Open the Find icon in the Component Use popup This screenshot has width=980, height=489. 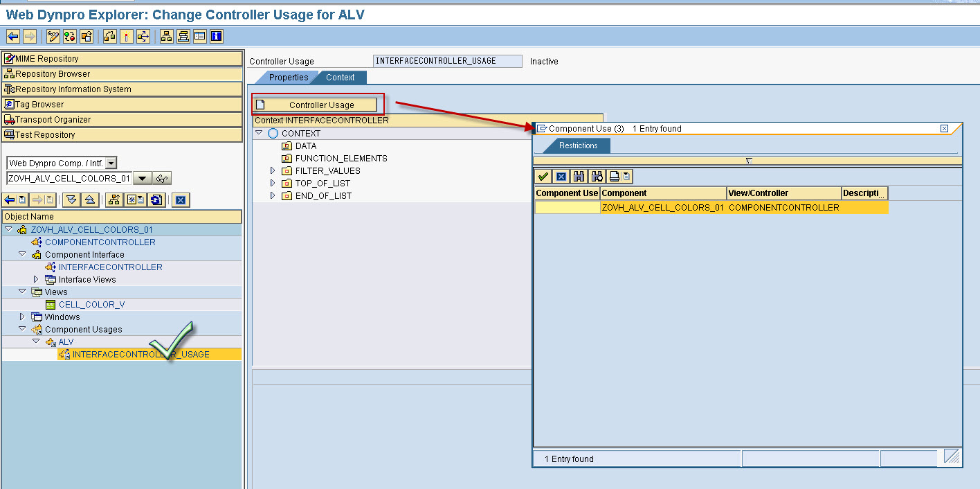point(579,176)
